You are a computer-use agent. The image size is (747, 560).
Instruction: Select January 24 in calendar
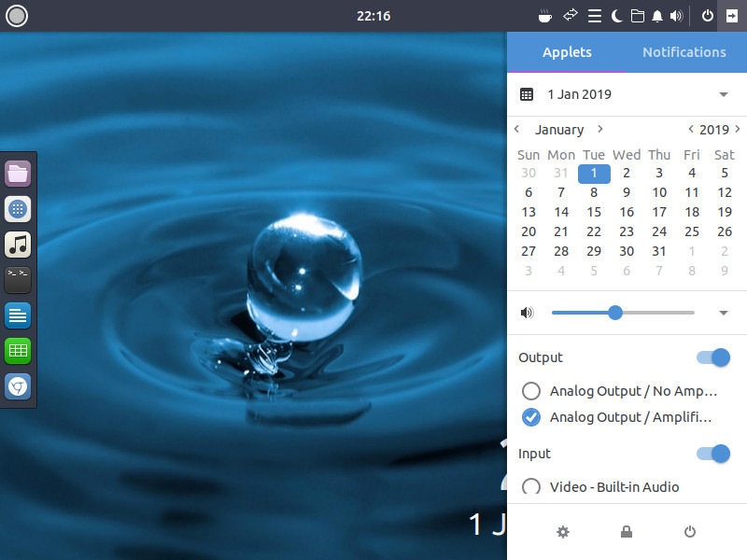(x=659, y=231)
